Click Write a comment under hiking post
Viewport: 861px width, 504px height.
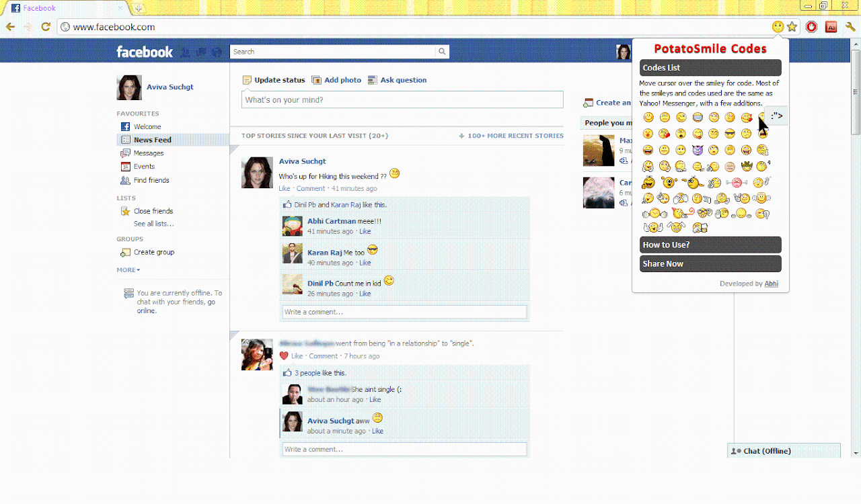(x=404, y=312)
